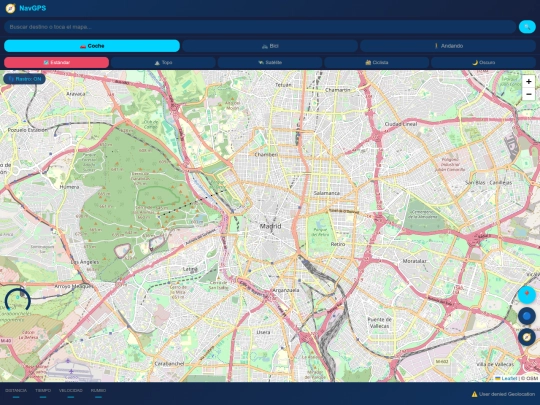Switch to the Topo map layer
This screenshot has height=405, width=540.
point(163,62)
